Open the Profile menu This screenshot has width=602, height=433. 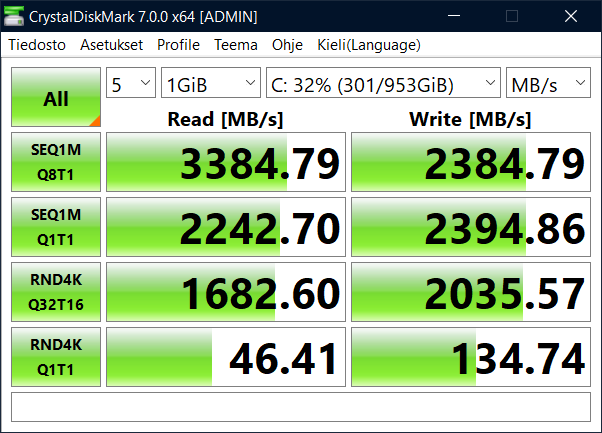[x=178, y=45]
